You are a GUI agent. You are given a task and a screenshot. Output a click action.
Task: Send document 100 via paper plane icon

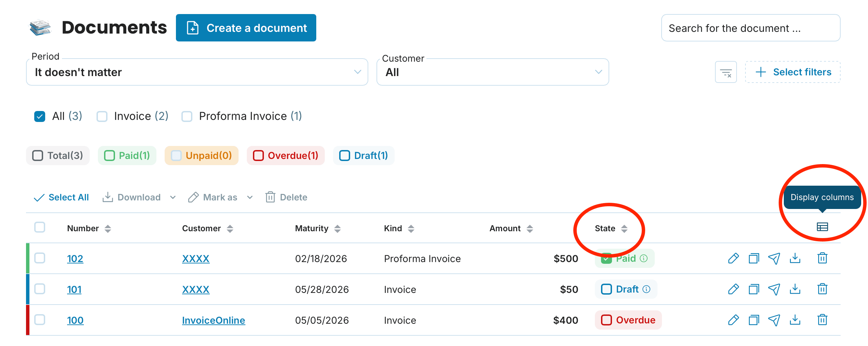point(774,320)
